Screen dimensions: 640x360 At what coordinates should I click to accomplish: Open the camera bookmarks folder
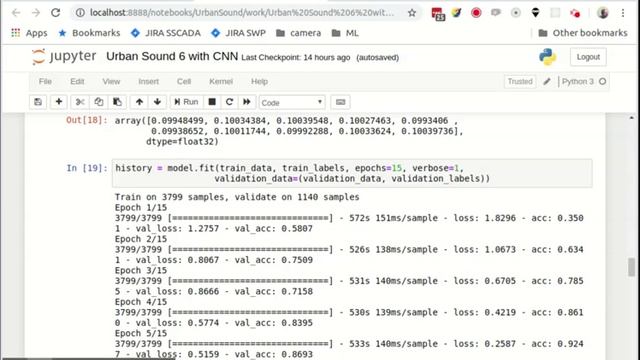pos(299,33)
